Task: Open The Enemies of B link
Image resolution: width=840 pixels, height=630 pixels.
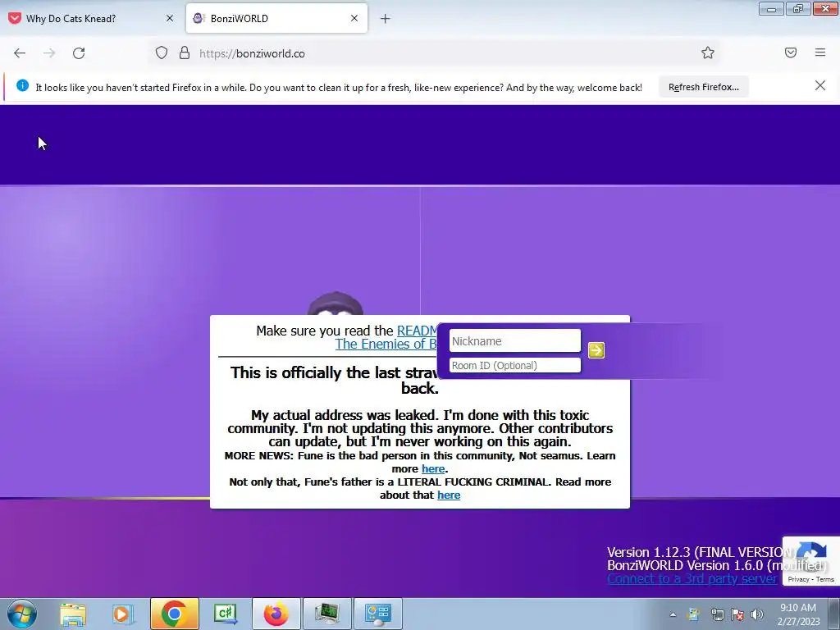Action: tap(386, 344)
